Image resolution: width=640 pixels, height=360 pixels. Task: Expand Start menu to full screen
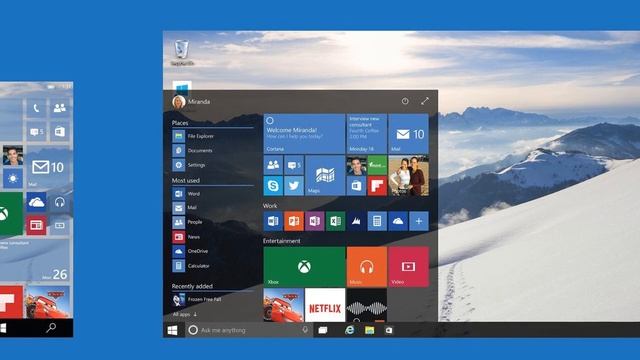point(425,101)
